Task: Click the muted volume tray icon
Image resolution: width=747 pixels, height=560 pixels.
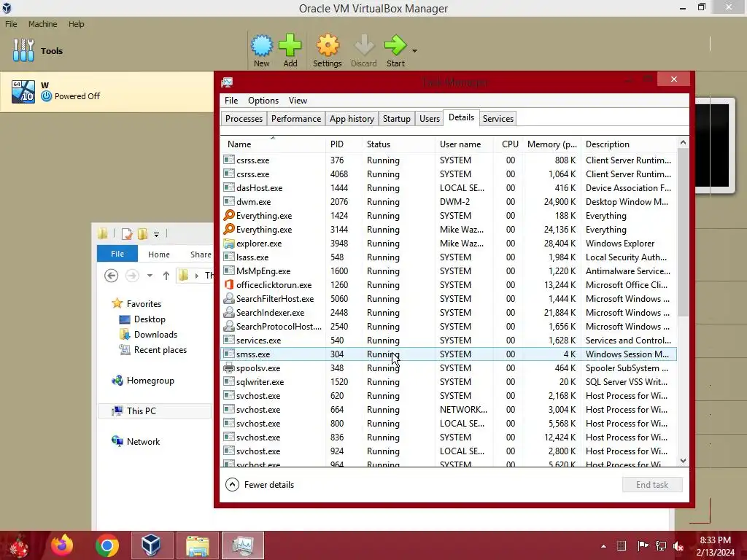Action: [x=678, y=545]
